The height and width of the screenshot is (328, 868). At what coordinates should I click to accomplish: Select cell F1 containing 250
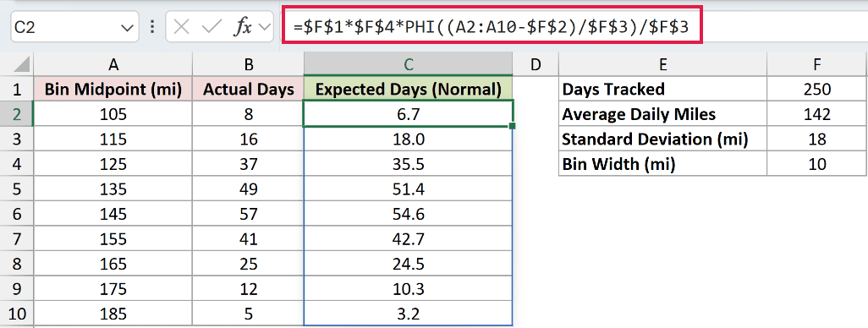[817, 89]
